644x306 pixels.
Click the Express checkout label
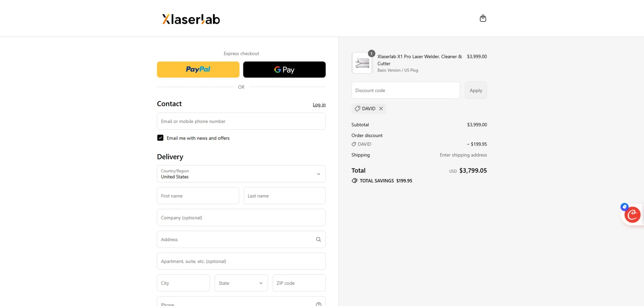pos(241,54)
